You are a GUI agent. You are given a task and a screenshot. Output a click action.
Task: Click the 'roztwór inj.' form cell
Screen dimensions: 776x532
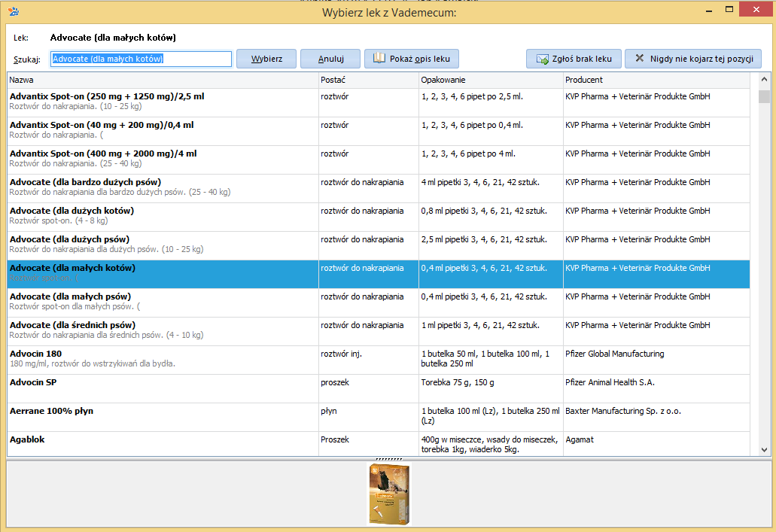click(x=369, y=360)
